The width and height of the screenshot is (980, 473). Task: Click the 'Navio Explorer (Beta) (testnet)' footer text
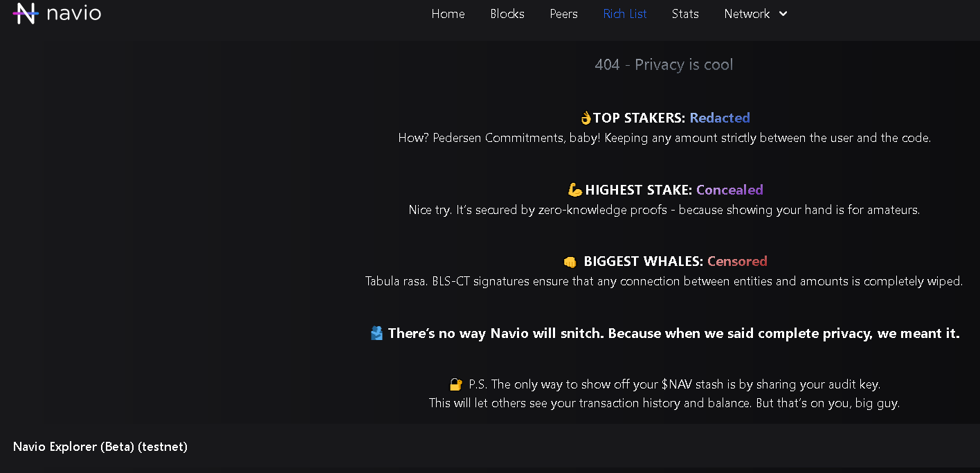pyautogui.click(x=100, y=447)
